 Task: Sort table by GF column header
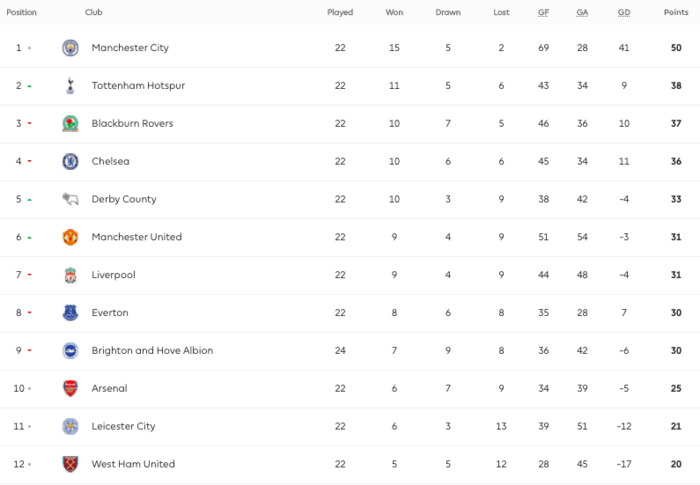543,13
